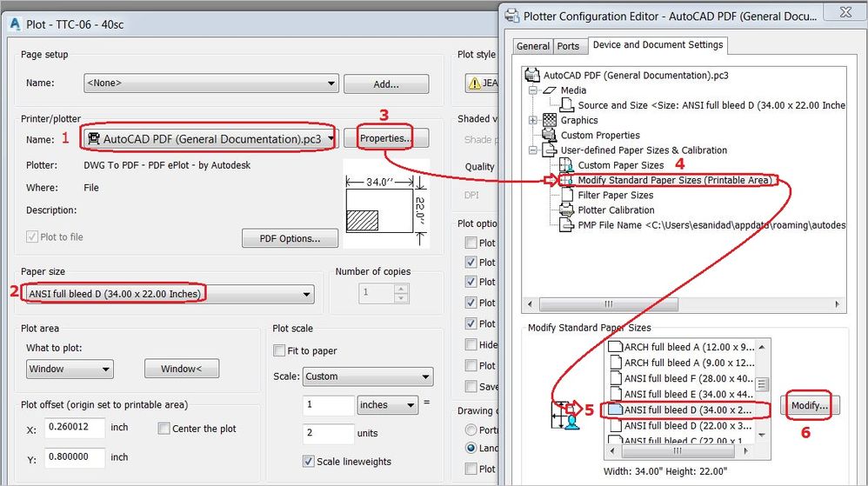Expand the Graphics tree node

tap(532, 120)
